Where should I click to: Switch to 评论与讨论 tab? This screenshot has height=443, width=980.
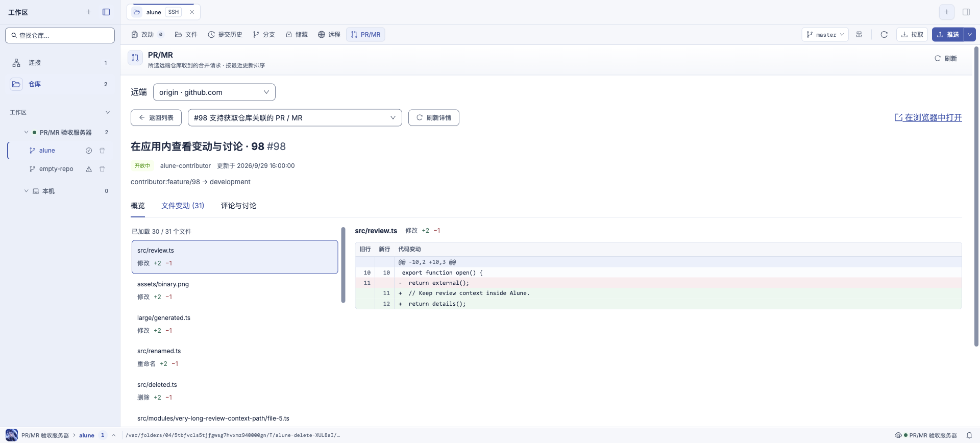[x=238, y=206]
